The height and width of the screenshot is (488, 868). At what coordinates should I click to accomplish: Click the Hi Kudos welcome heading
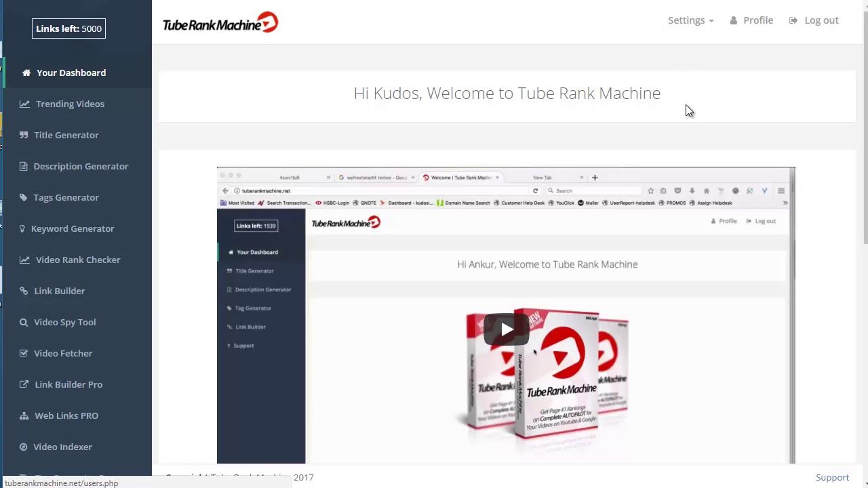tap(507, 94)
